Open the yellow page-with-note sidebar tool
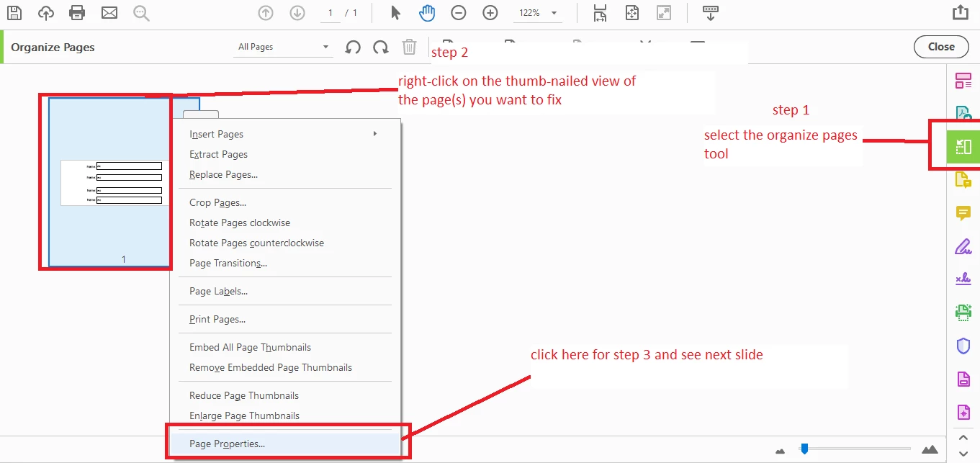This screenshot has height=463, width=980. (963, 180)
